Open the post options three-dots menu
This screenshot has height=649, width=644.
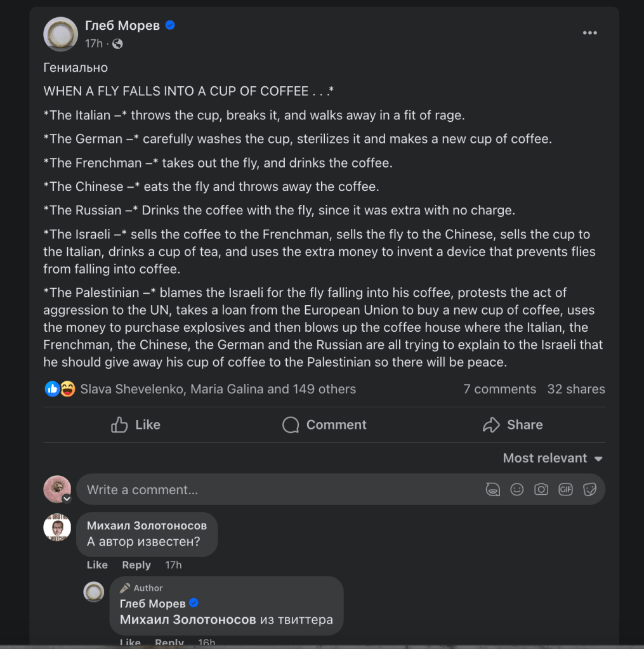click(x=589, y=33)
